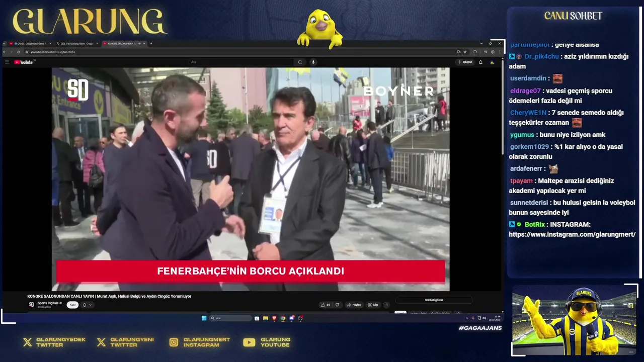
Task: Open File Explorer folder on taskbar
Action: 266,318
